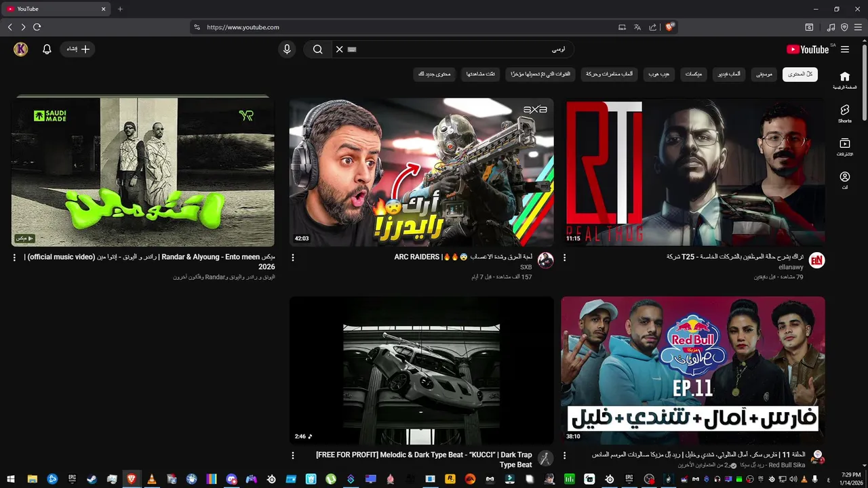868x488 pixels.
Task: Open Steam from the taskbar
Action: tap(92, 479)
